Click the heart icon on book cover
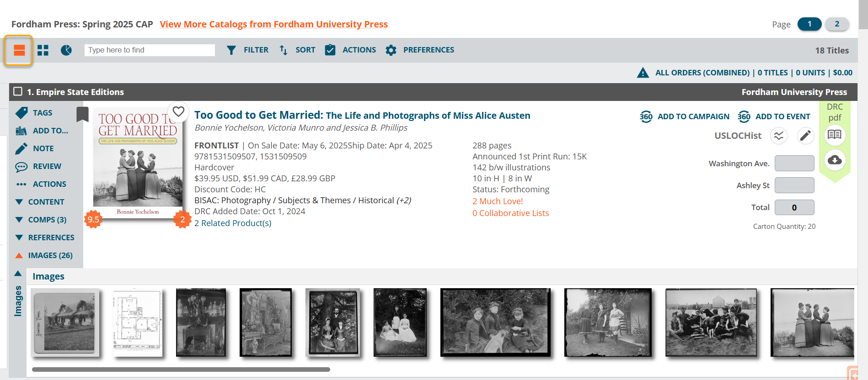This screenshot has width=868, height=380. click(x=178, y=111)
